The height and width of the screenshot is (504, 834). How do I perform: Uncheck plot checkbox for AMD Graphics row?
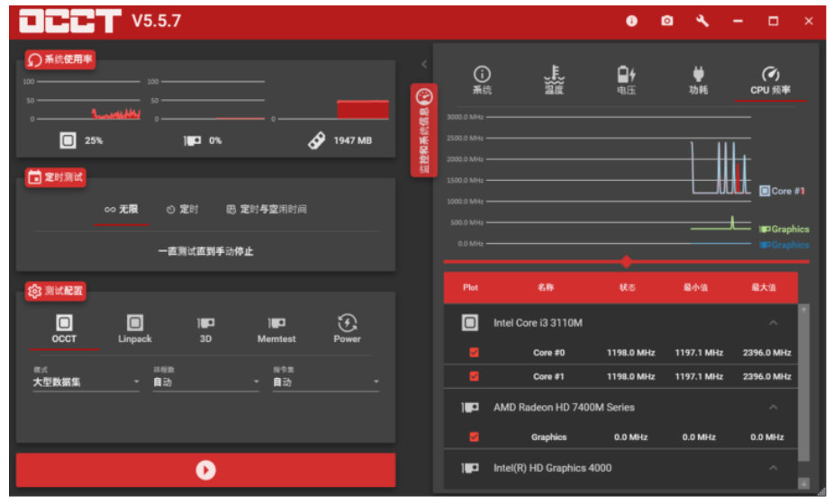[x=474, y=437]
